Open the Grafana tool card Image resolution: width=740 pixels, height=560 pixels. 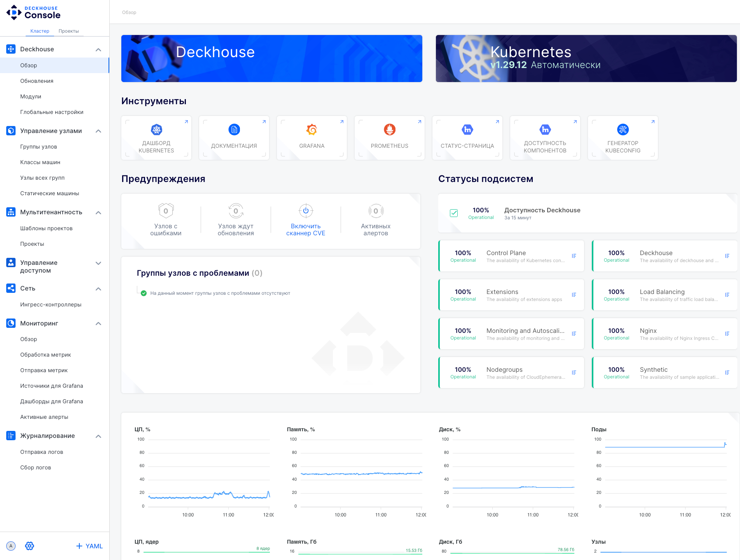(x=311, y=138)
